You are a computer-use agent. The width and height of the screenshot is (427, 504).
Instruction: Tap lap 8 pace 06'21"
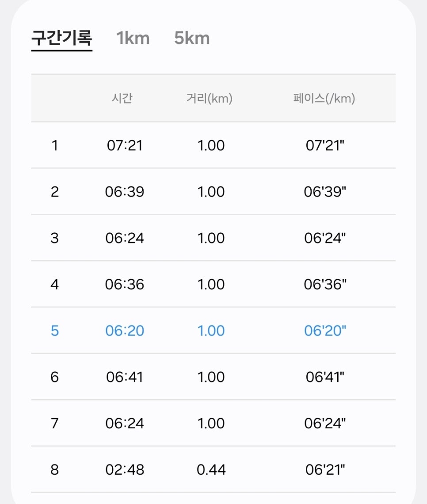click(325, 469)
